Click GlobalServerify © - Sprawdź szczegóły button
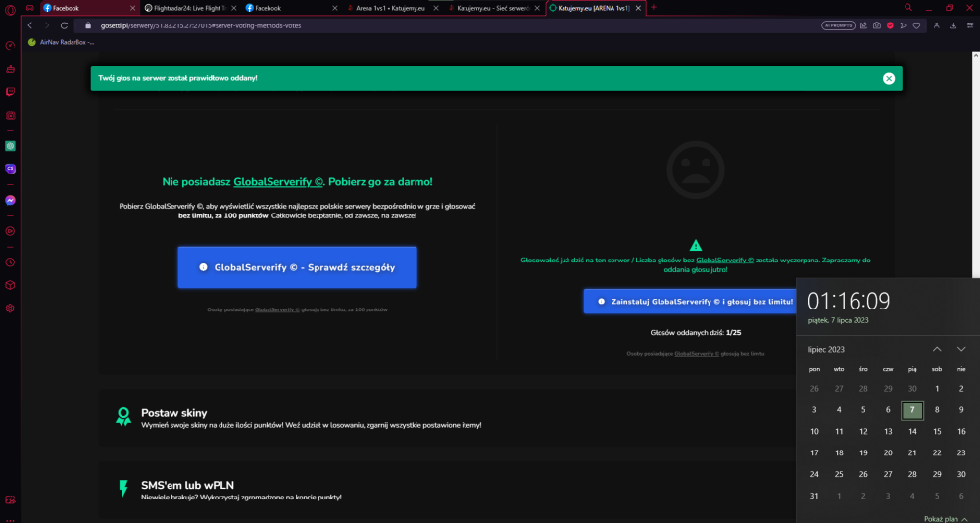Viewport: 980px width, 523px height. (298, 267)
